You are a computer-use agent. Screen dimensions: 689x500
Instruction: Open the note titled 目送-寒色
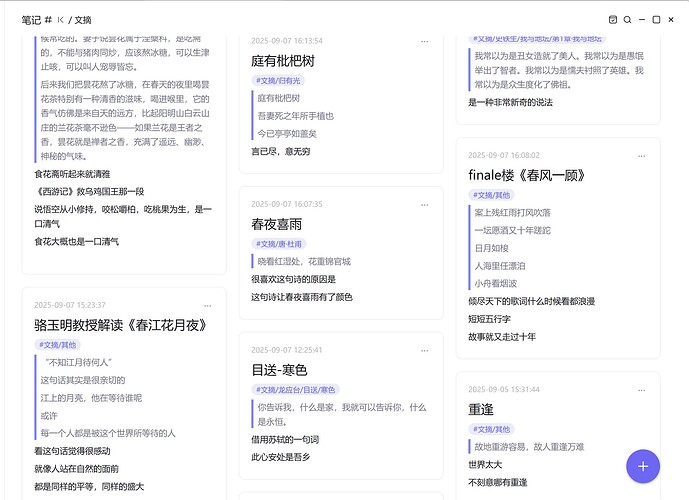(x=280, y=370)
